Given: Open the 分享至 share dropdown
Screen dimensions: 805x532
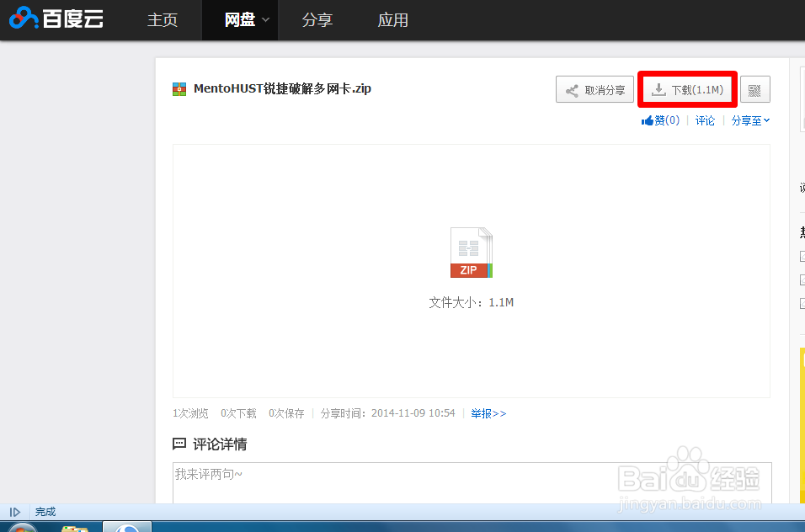Looking at the screenshot, I should (750, 120).
